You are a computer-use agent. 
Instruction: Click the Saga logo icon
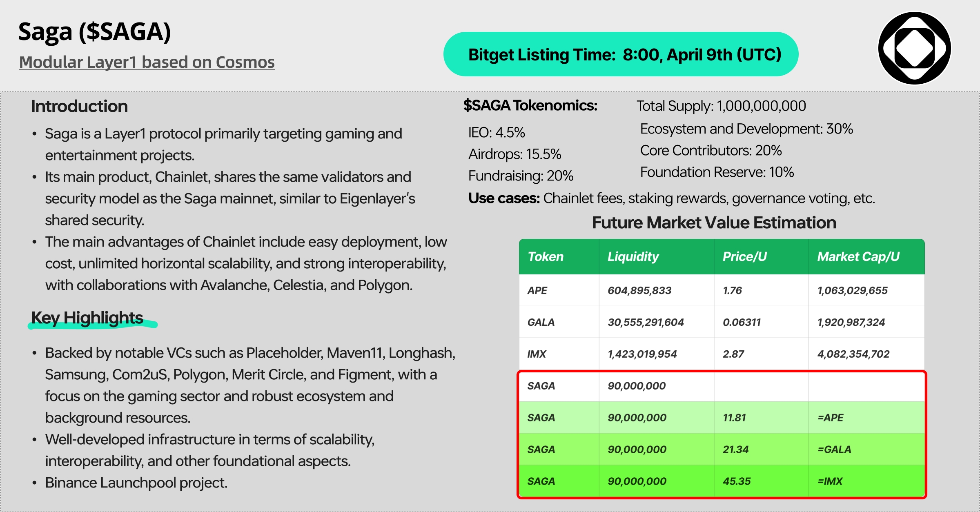914,48
